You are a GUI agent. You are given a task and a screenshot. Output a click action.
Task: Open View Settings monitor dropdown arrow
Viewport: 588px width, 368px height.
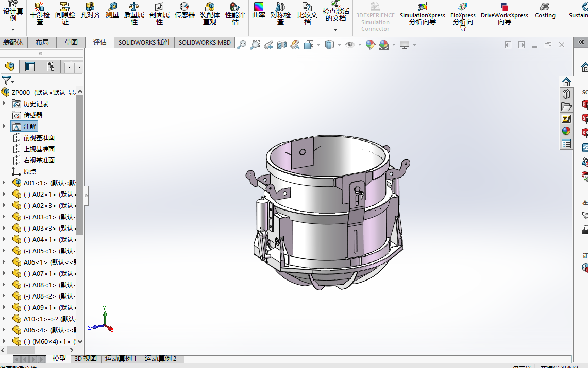[x=414, y=45]
